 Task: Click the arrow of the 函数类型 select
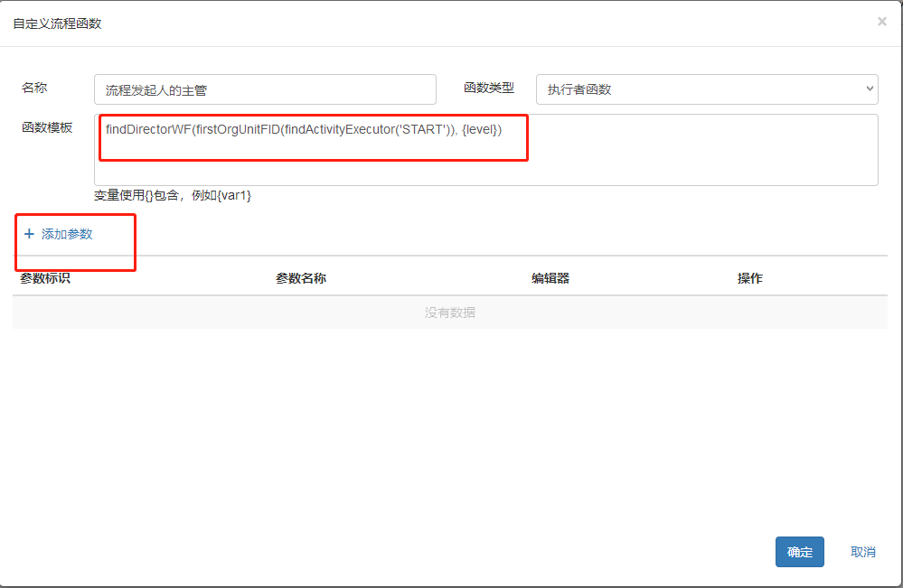[870, 89]
